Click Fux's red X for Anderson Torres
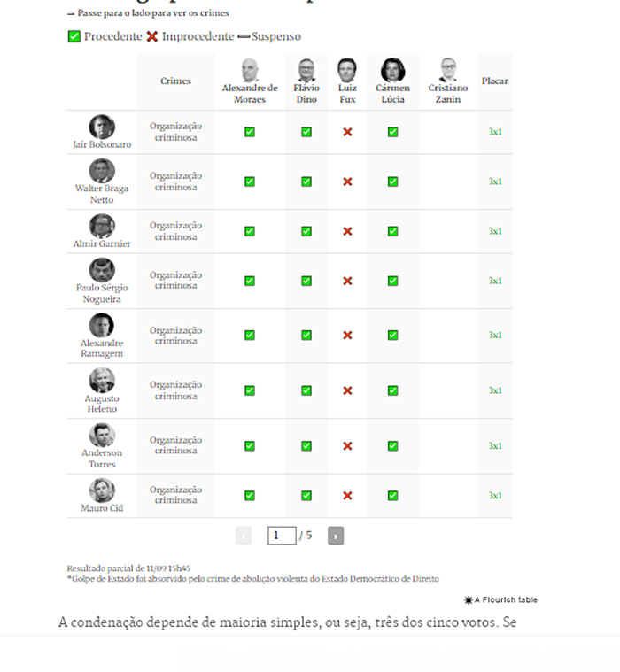Image resolution: width=620 pixels, height=672 pixels. point(347,446)
